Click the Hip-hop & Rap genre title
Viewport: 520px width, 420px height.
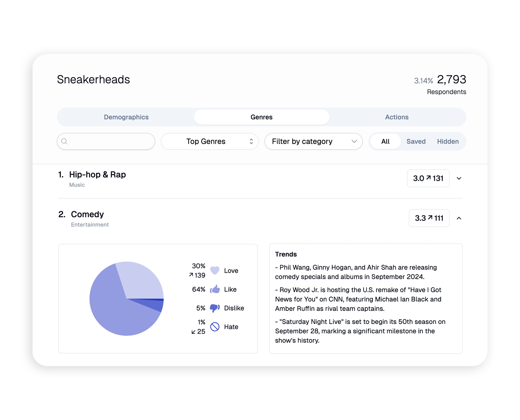coord(97,175)
